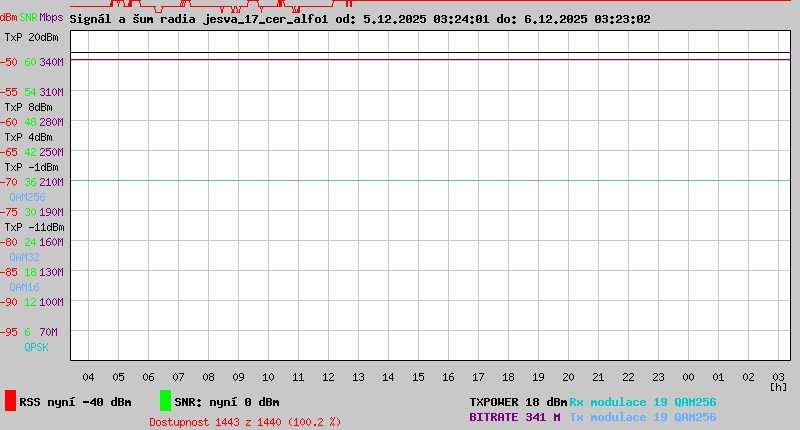The width and height of the screenshot is (800, 430).
Task: Click the QAM32 modulation axis label
Action: coord(24,257)
